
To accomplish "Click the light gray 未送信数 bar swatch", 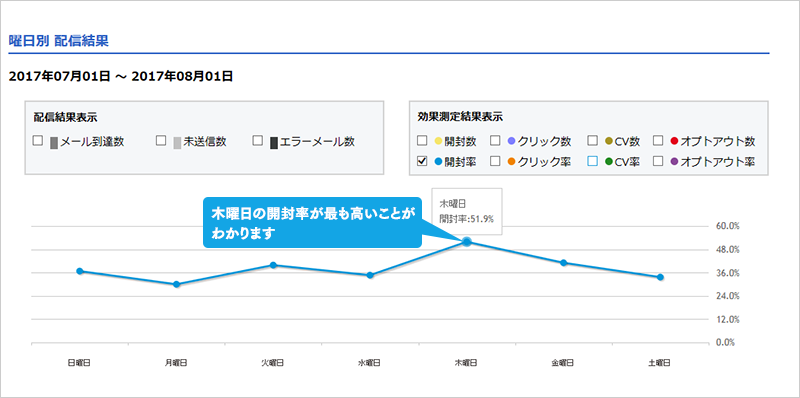I will coord(177,142).
